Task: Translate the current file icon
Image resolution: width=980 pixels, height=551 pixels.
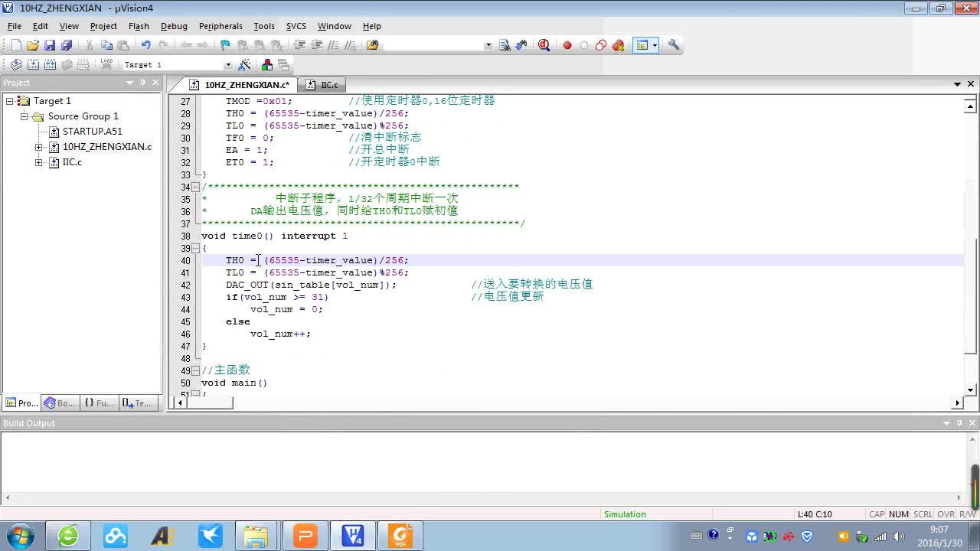Action: tap(16, 65)
